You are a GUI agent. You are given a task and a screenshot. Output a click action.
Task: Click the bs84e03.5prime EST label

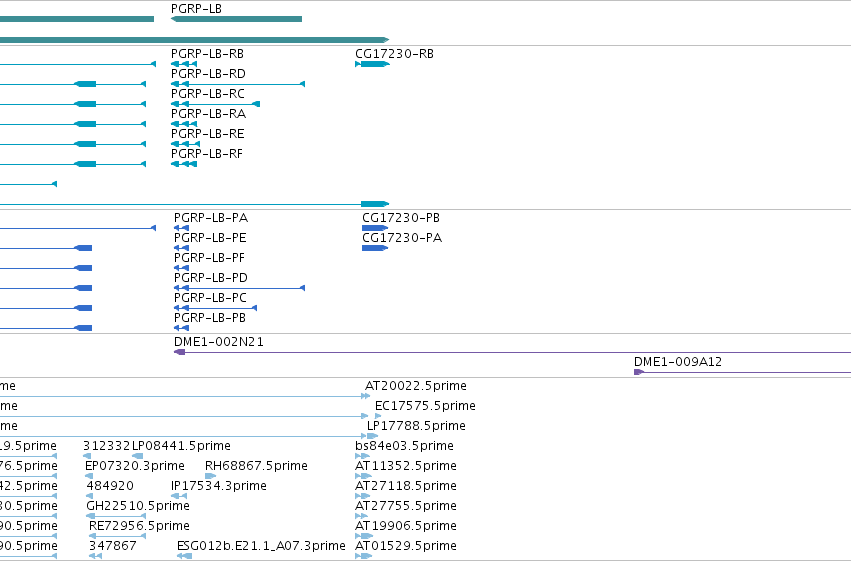point(404,446)
